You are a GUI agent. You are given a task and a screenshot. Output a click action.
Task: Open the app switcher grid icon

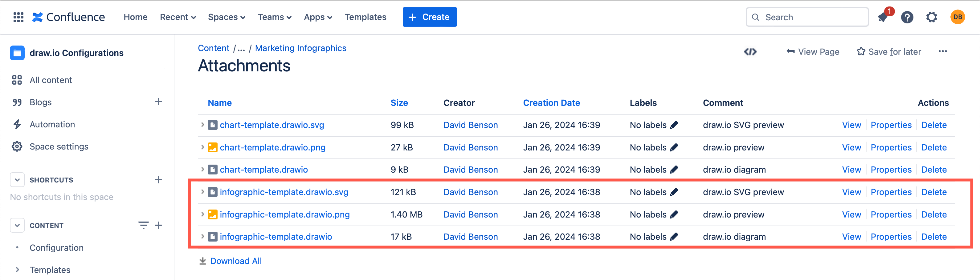click(x=18, y=17)
